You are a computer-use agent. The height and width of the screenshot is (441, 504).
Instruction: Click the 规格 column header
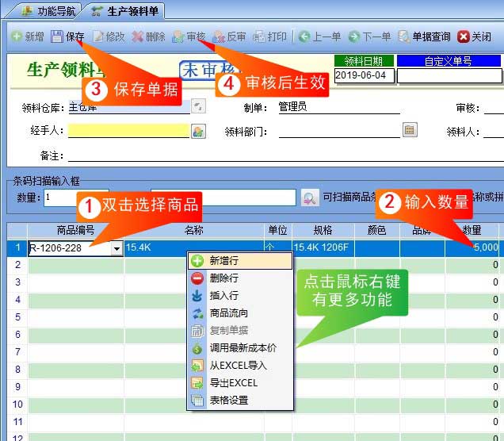point(323,230)
